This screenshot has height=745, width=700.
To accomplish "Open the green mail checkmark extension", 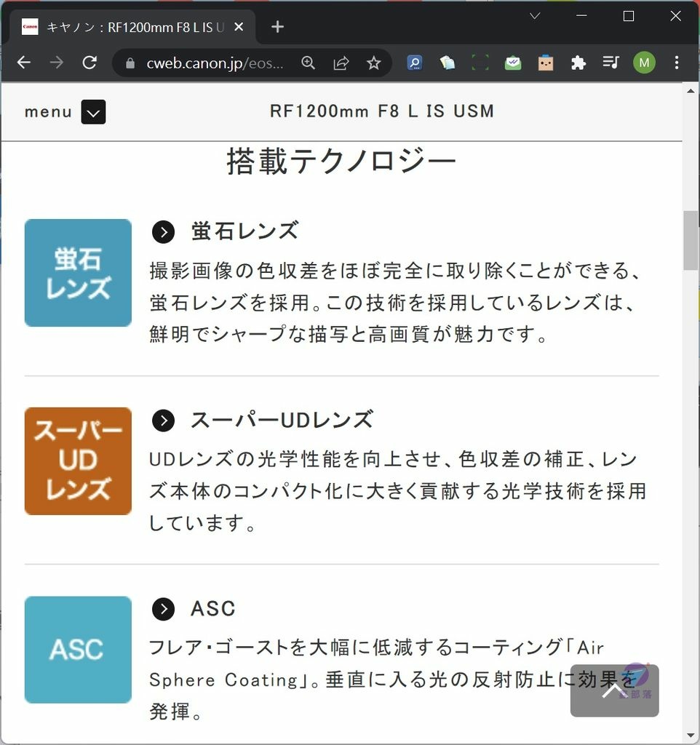I will (x=513, y=63).
